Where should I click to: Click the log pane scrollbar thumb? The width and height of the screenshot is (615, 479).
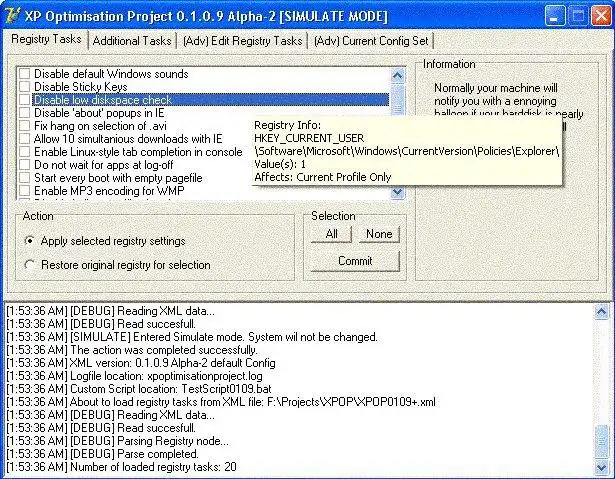[x=602, y=442]
